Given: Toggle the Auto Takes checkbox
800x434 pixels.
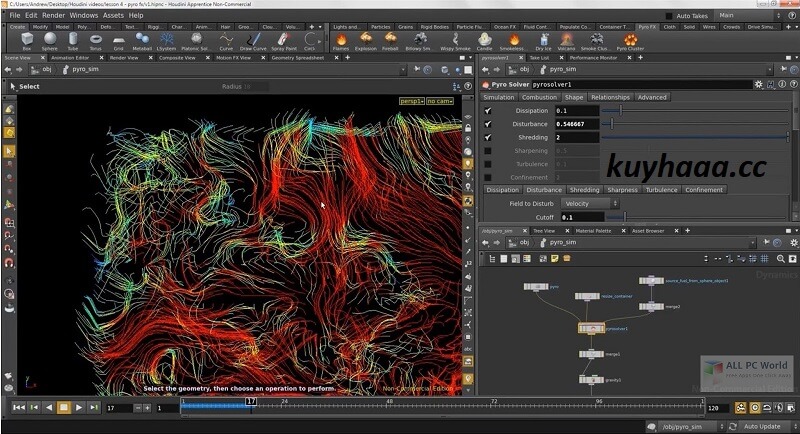Looking at the screenshot, I should tap(669, 16).
